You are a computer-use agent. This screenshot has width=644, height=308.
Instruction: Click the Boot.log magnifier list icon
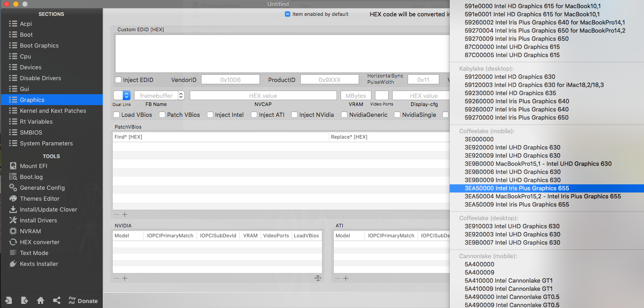pos(13,177)
